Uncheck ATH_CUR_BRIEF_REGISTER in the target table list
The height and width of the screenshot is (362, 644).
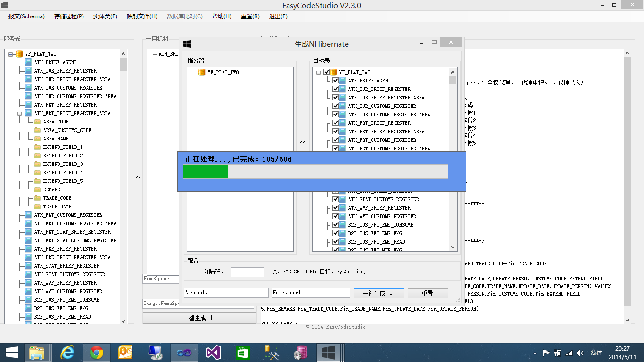pos(336,89)
